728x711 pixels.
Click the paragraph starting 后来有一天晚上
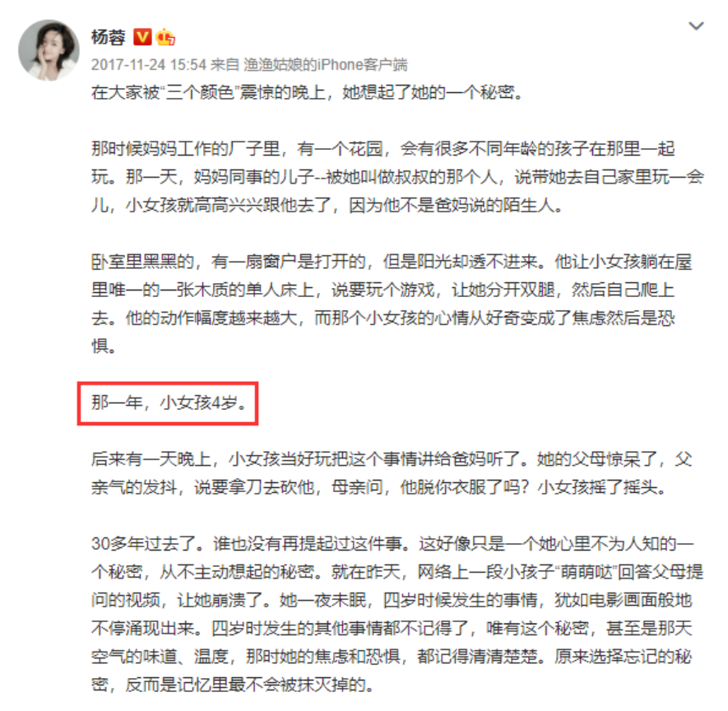[392, 473]
